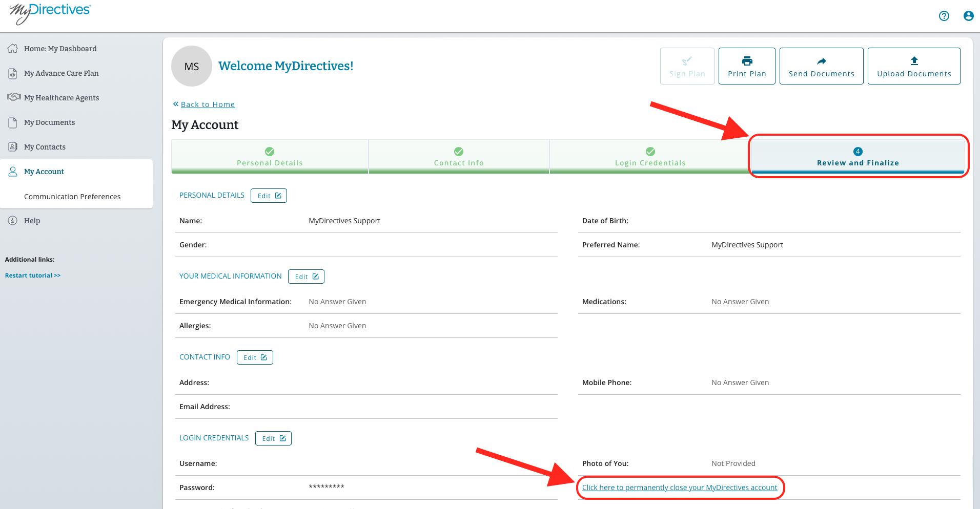This screenshot has height=509, width=980.
Task: Open My Healthcare Agents page
Action: pyautogui.click(x=62, y=98)
